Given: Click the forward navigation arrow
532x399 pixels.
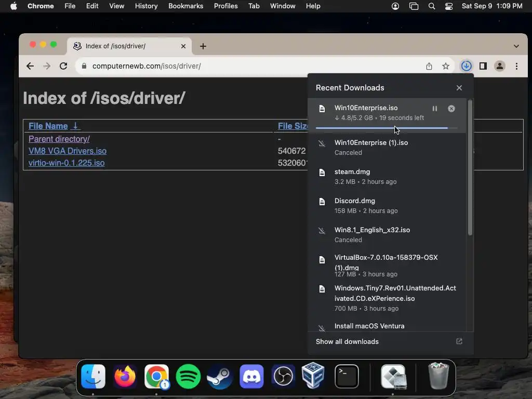Looking at the screenshot, I should coord(47,66).
